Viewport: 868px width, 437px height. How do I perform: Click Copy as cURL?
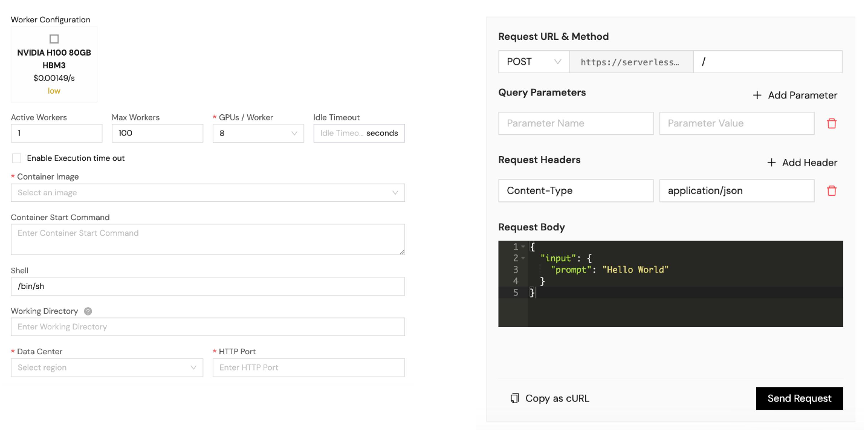pyautogui.click(x=549, y=398)
